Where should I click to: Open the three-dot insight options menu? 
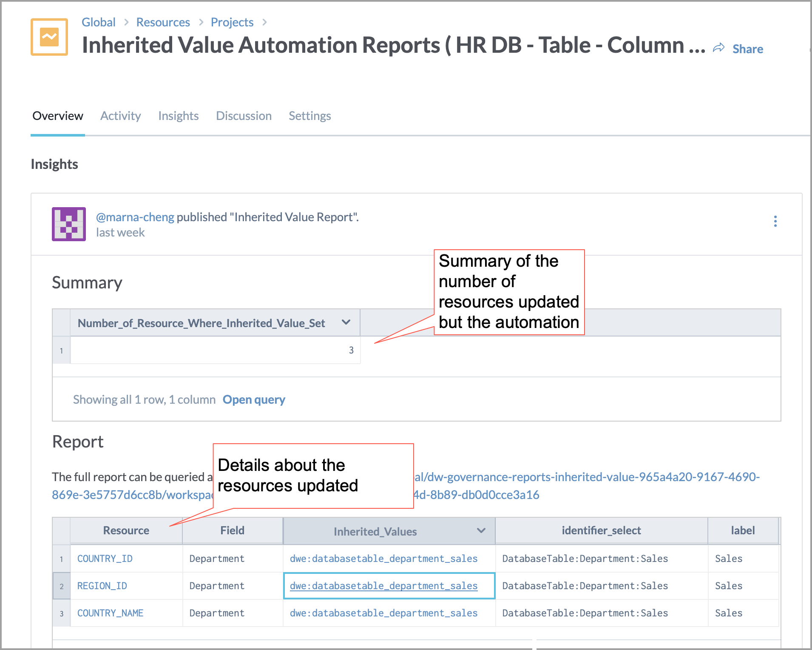775,221
